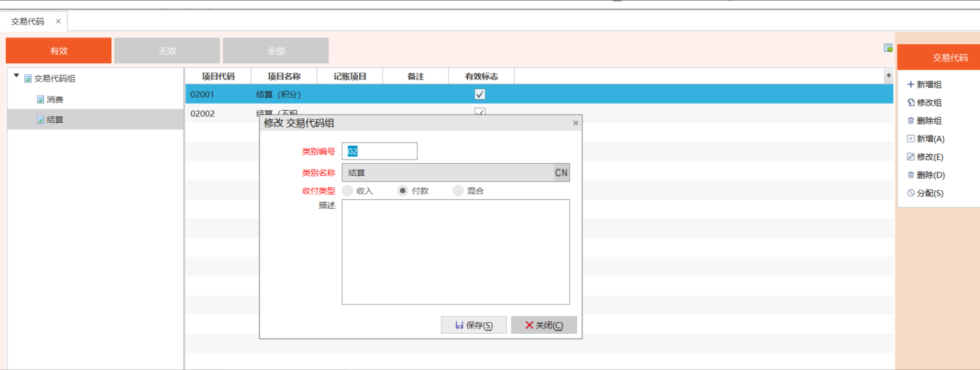The image size is (980, 370).
Task: Switch to the 无效 tab
Action: 167,51
